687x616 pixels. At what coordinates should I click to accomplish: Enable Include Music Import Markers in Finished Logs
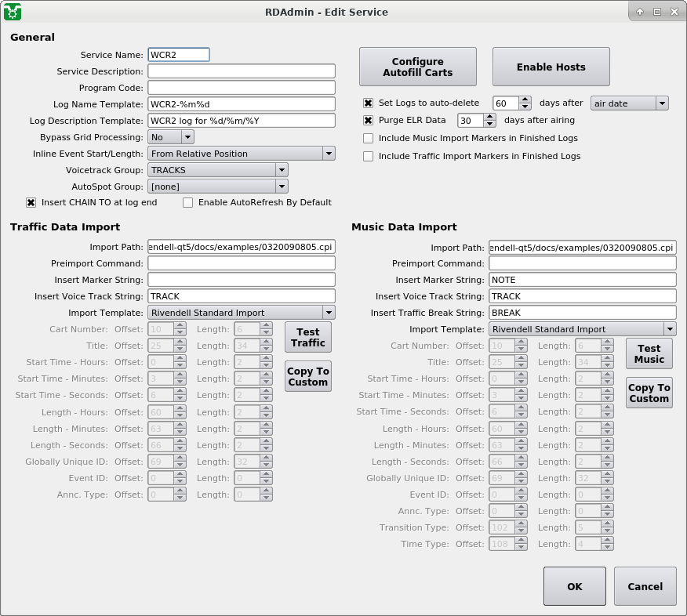[368, 138]
